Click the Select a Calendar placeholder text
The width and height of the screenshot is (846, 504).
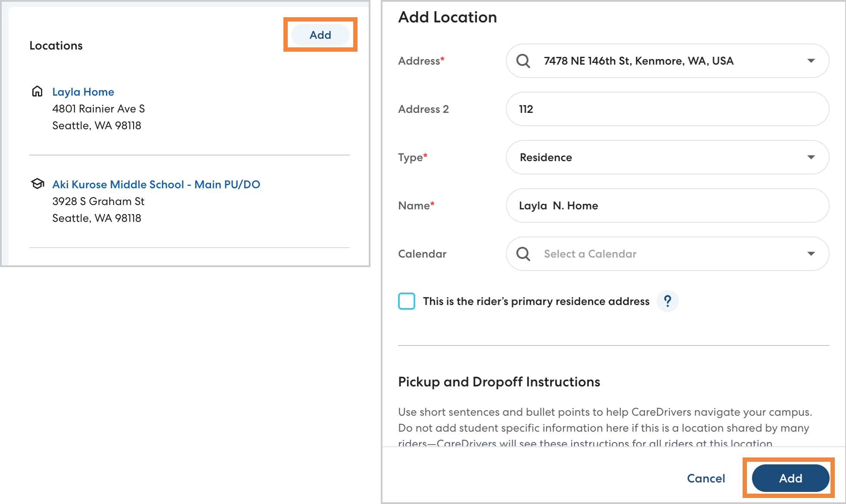[x=590, y=254]
